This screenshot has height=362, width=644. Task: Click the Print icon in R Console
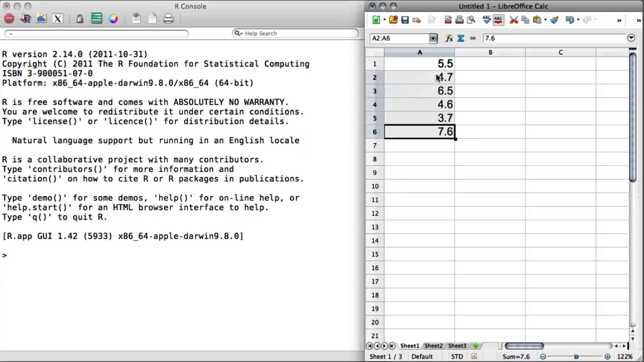168,18
